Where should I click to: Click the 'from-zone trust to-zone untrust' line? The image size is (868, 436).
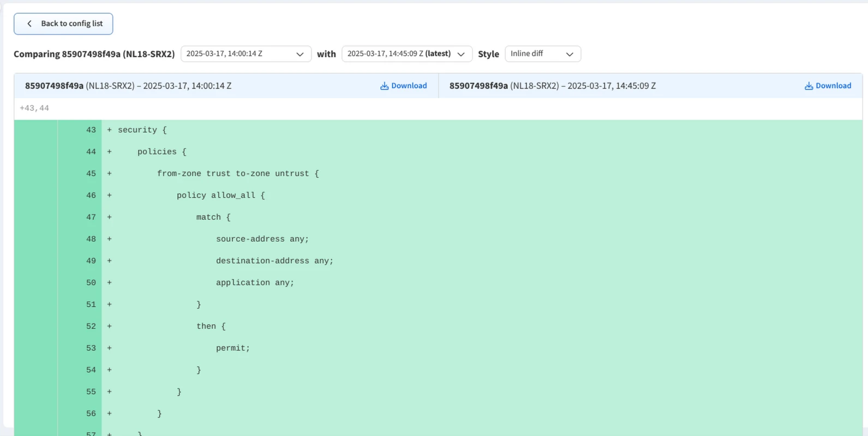point(238,174)
